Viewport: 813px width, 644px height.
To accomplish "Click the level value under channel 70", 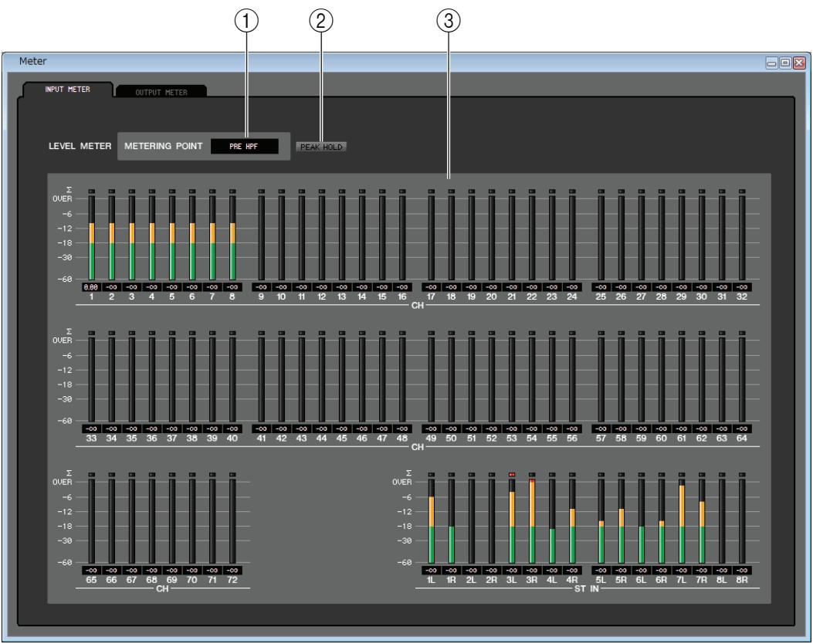I will click(x=191, y=570).
